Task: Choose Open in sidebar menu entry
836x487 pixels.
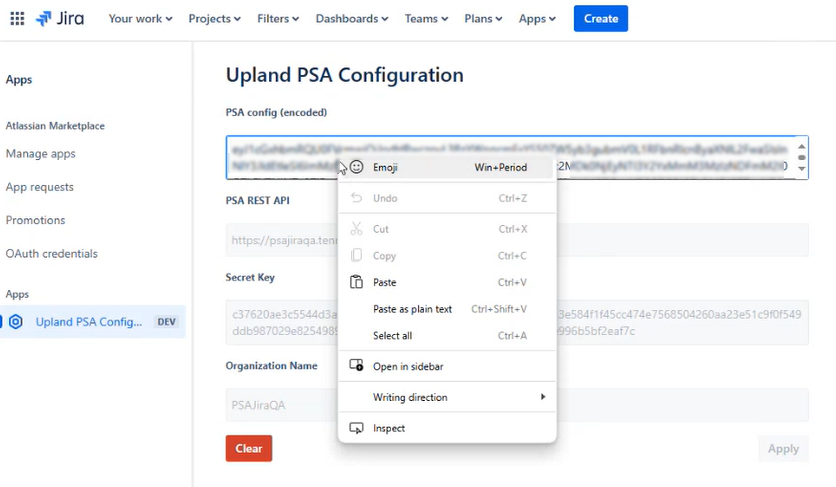Action: (x=447, y=366)
